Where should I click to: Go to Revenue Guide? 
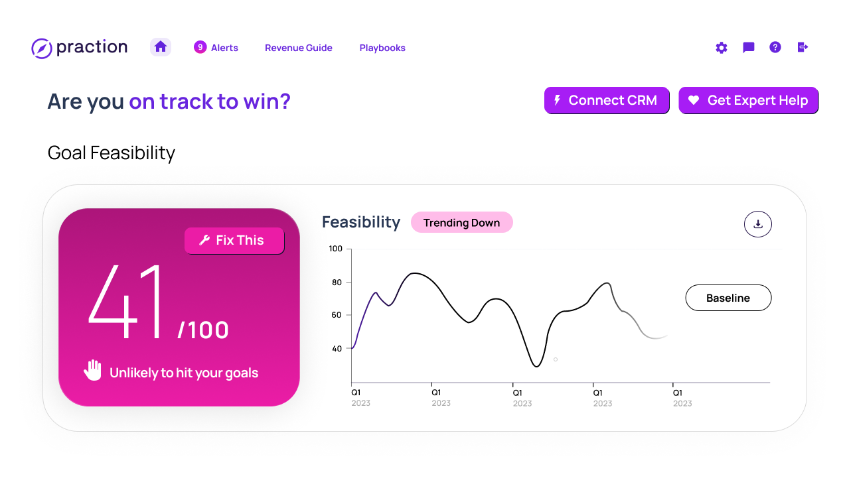pos(299,48)
